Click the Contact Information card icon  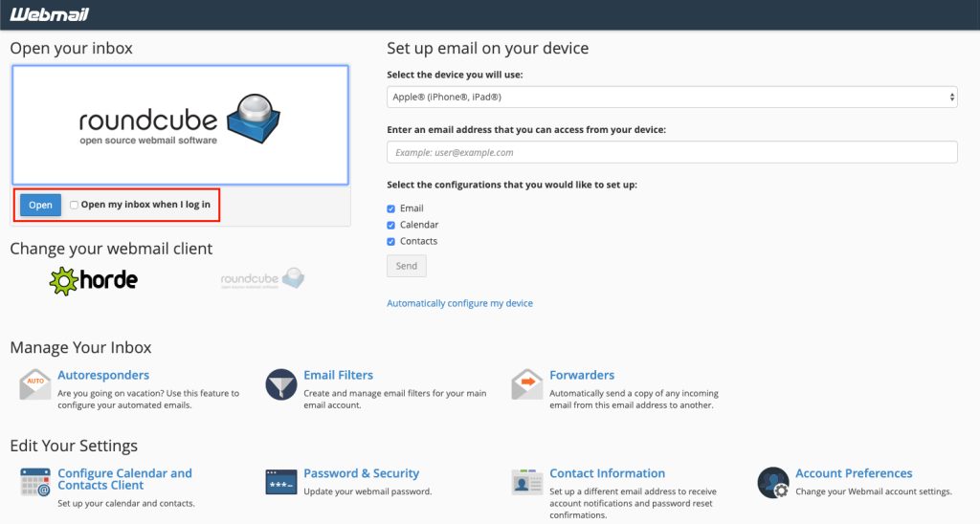point(527,482)
